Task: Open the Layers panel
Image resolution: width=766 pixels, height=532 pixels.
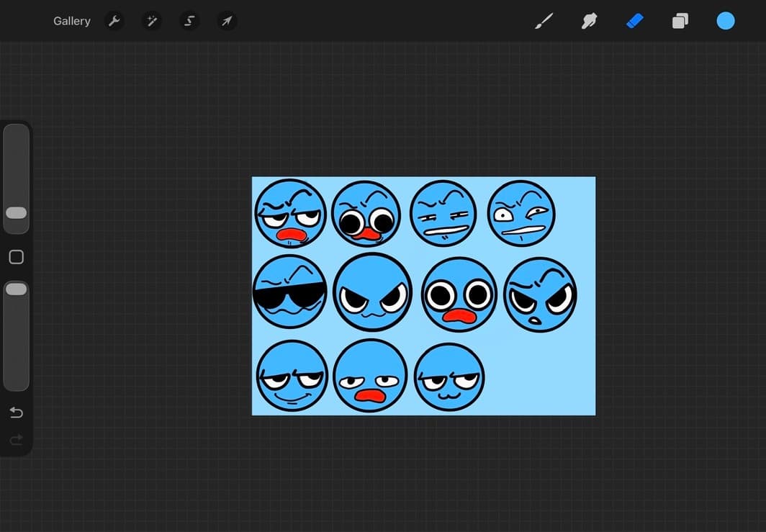Action: point(680,21)
